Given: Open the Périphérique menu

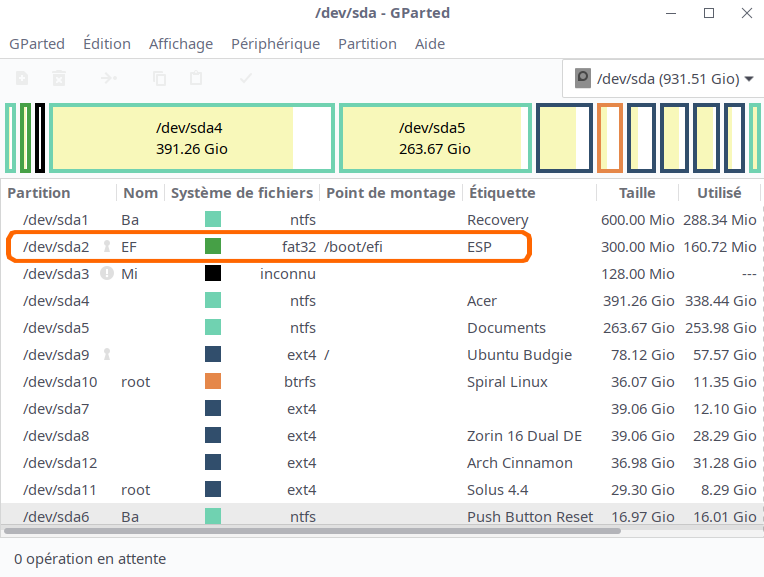Looking at the screenshot, I should [275, 44].
